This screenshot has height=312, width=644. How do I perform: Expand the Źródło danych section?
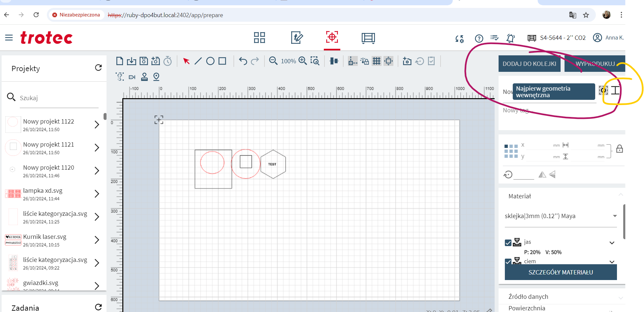pos(621,298)
